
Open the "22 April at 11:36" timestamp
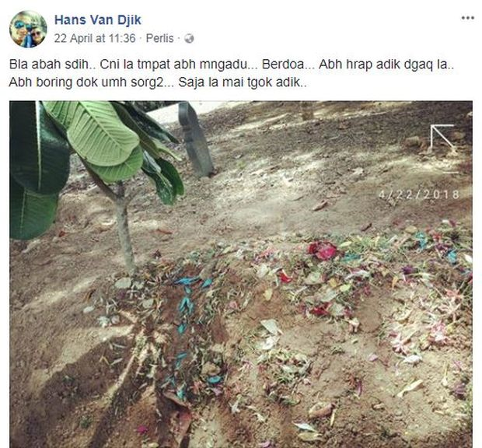tap(95, 38)
